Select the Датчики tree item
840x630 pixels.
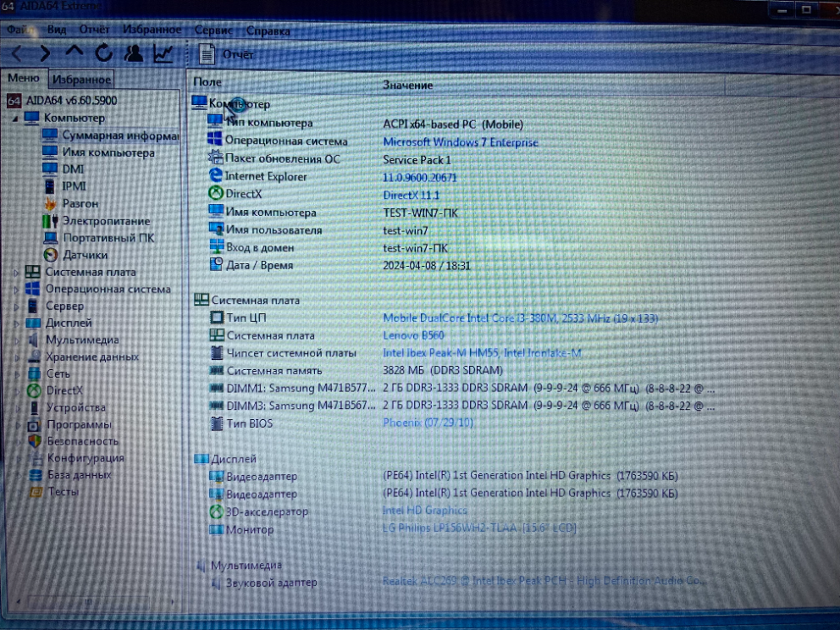click(x=75, y=255)
